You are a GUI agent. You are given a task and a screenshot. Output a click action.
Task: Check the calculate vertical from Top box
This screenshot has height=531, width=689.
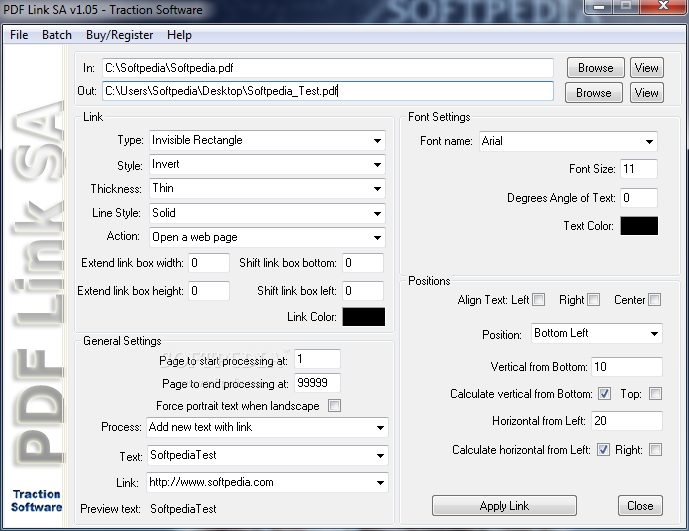[x=655, y=393]
